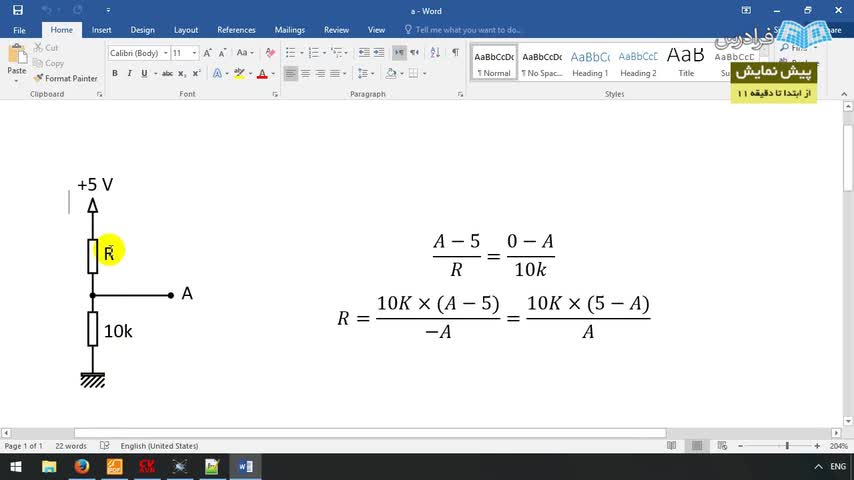
Task: Select the Sort icon in Paragraph group
Action: coord(435,53)
